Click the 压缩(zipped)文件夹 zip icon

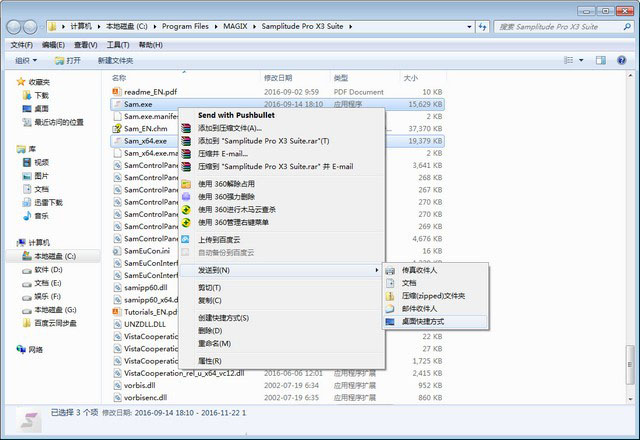pyautogui.click(x=390, y=296)
